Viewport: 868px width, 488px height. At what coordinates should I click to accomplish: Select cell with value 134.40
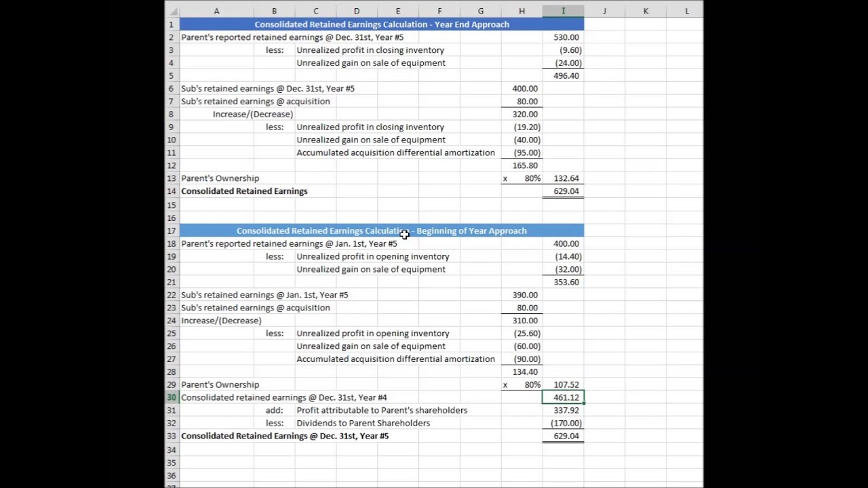[x=521, y=371]
